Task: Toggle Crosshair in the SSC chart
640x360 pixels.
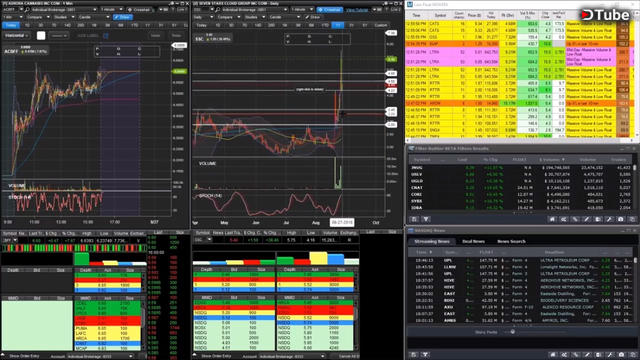Action: click(329, 9)
